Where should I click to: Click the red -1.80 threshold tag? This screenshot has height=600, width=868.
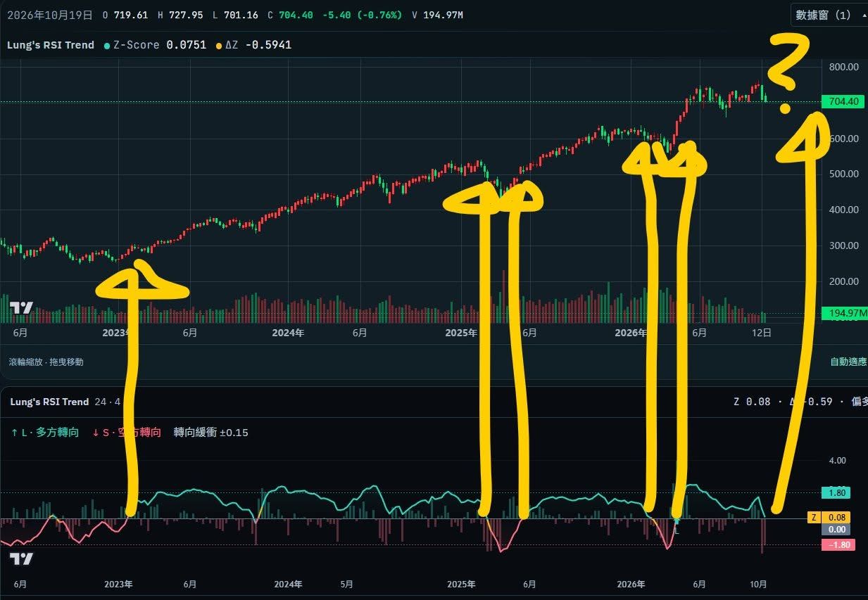click(x=838, y=544)
